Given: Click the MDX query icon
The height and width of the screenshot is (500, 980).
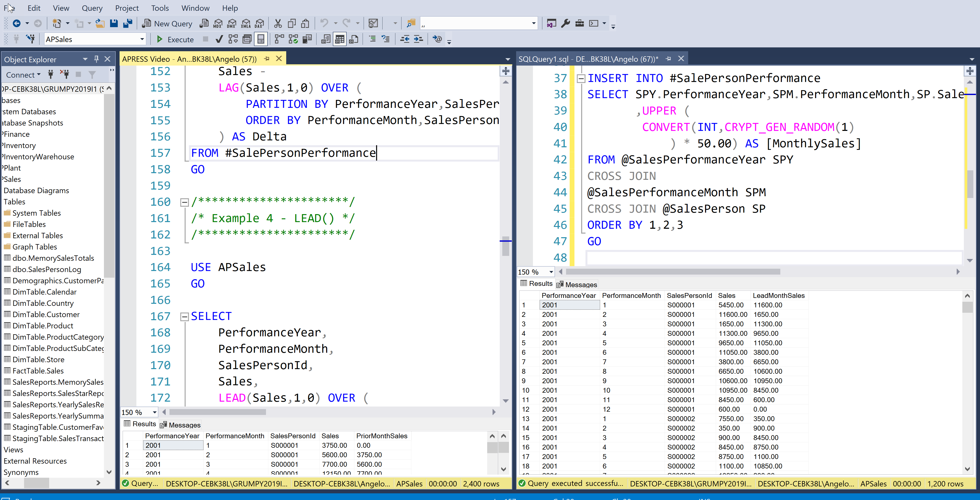Looking at the screenshot, I should coord(218,24).
